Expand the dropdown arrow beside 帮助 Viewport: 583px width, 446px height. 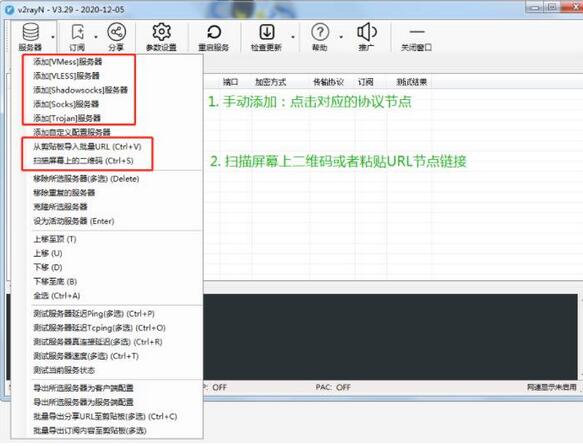click(x=341, y=37)
